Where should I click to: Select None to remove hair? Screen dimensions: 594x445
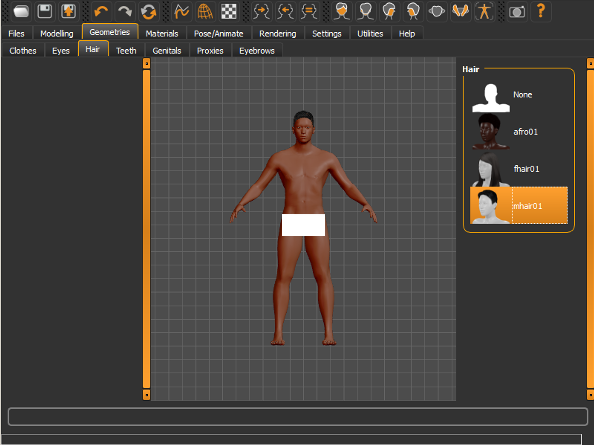(519, 94)
